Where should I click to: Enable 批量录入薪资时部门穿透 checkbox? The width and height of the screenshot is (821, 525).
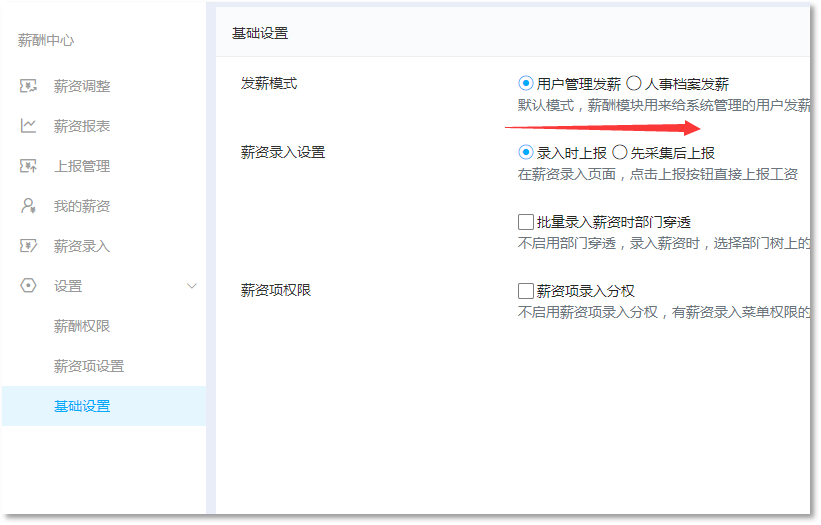526,222
